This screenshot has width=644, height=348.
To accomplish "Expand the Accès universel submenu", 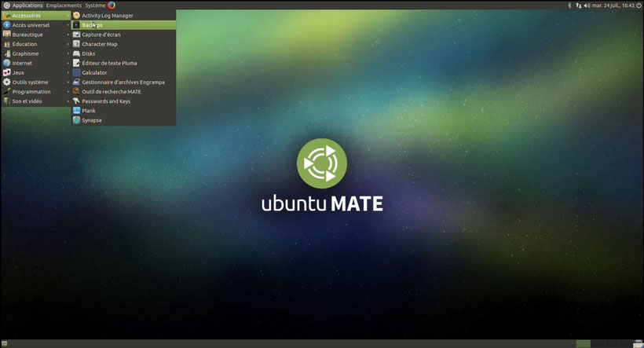I will 36,25.
